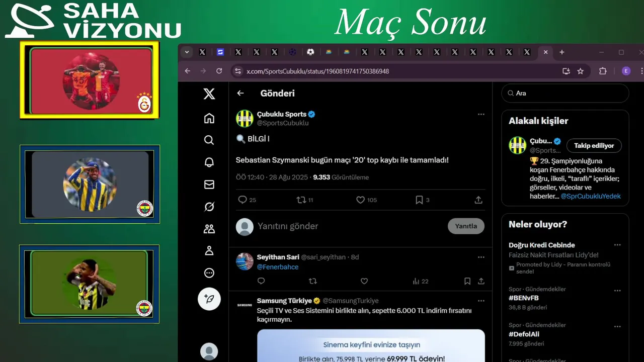Switch to the soccer ball tab

point(310,52)
